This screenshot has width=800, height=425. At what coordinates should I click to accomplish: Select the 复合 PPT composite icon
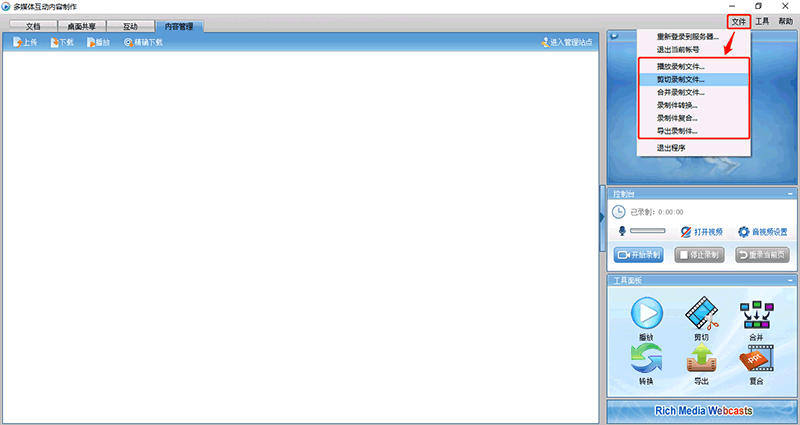(x=756, y=360)
